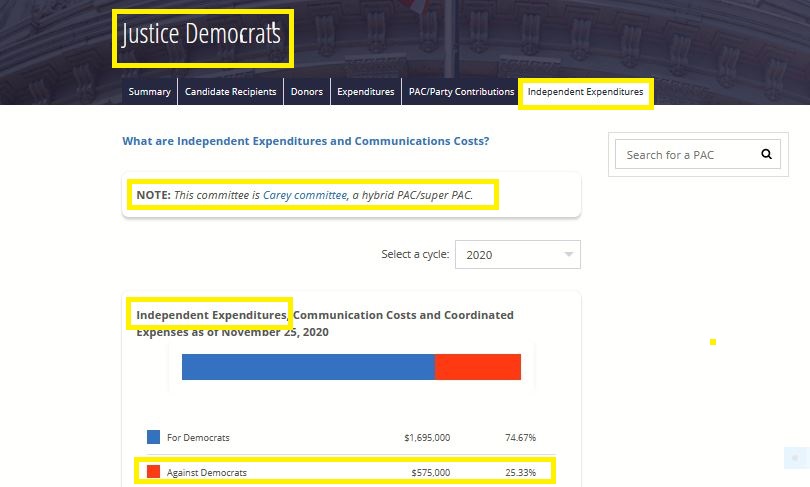Click the red Against Democrats legend swatch
The height and width of the screenshot is (487, 810).
coord(153,472)
